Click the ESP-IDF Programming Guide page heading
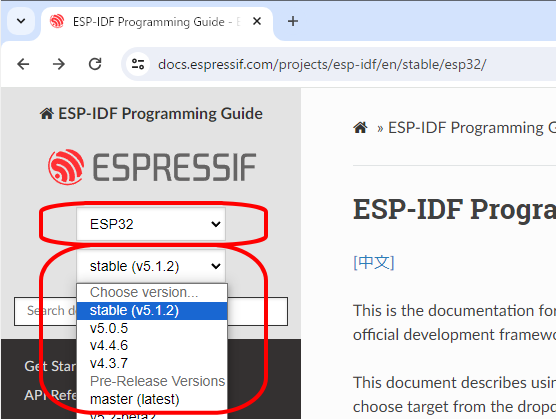 [x=455, y=210]
